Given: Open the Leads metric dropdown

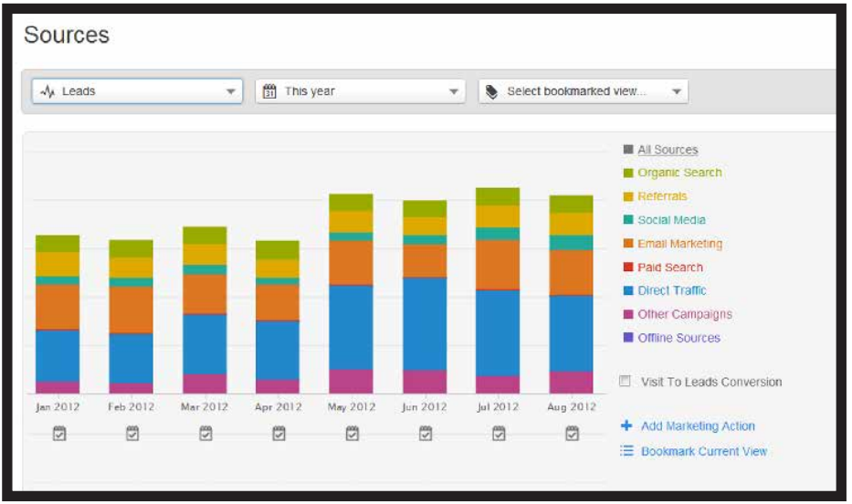Looking at the screenshot, I should (x=137, y=91).
